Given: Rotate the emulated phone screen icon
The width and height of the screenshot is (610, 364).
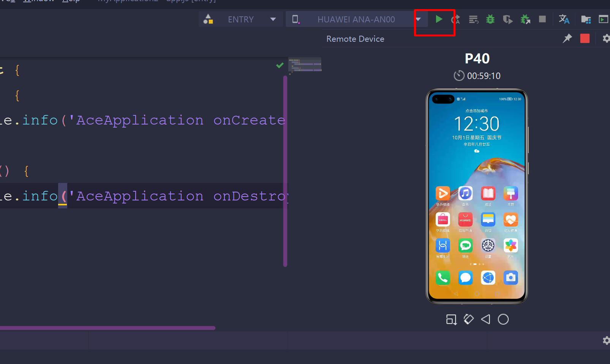Looking at the screenshot, I should (x=469, y=319).
